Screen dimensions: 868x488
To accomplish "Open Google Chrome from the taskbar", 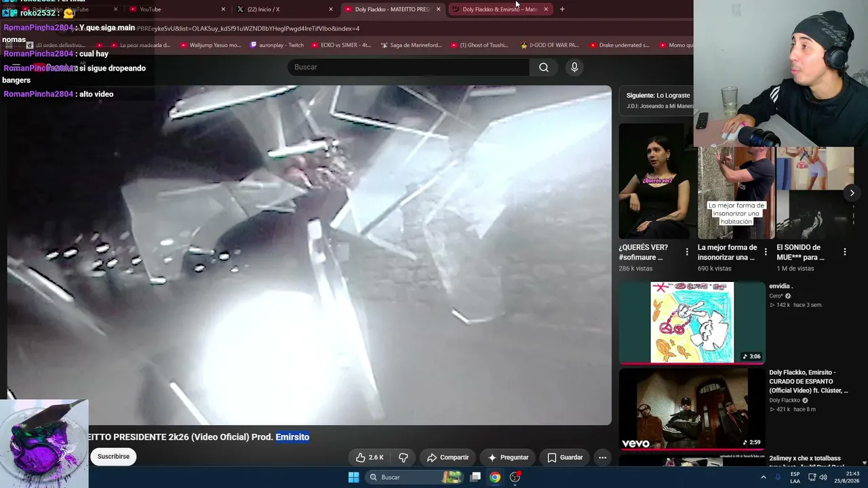I will [495, 477].
